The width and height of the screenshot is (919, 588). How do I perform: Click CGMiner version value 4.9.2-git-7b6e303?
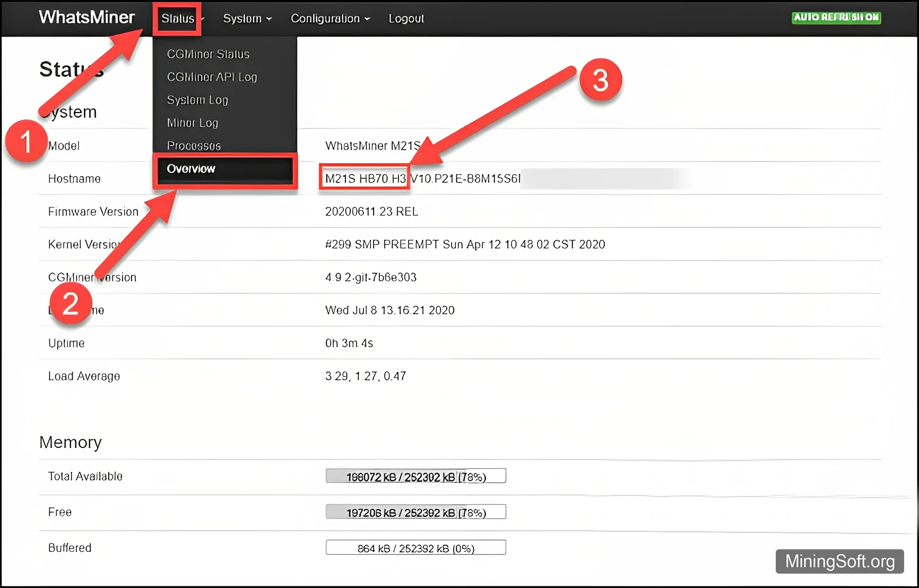371,278
